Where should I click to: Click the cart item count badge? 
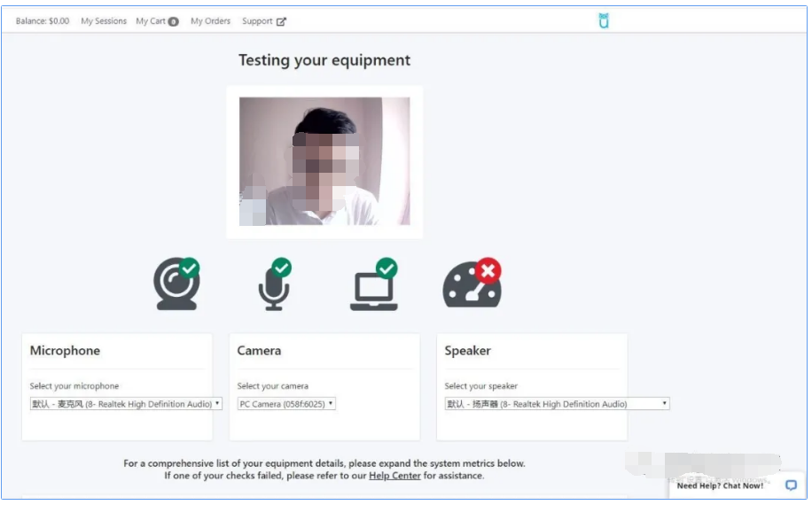174,21
